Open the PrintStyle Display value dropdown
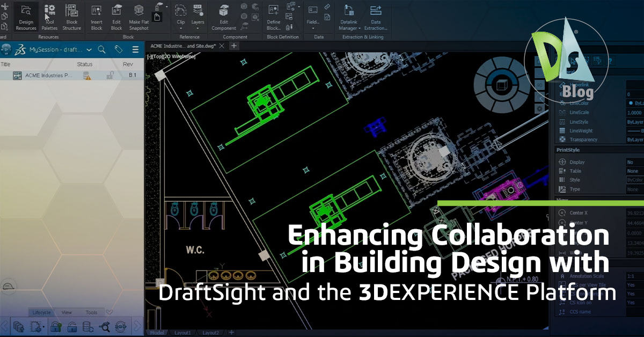644x337 pixels. pyautogui.click(x=635, y=162)
